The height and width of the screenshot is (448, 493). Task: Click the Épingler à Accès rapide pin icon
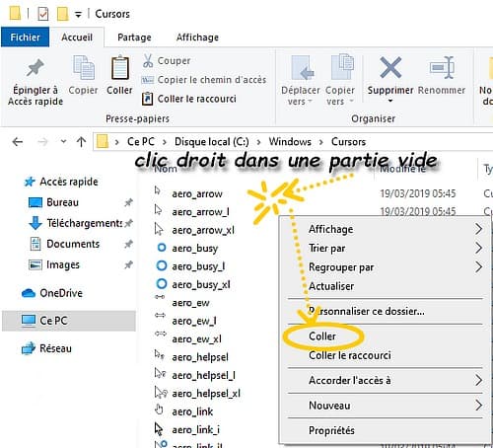[x=35, y=68]
